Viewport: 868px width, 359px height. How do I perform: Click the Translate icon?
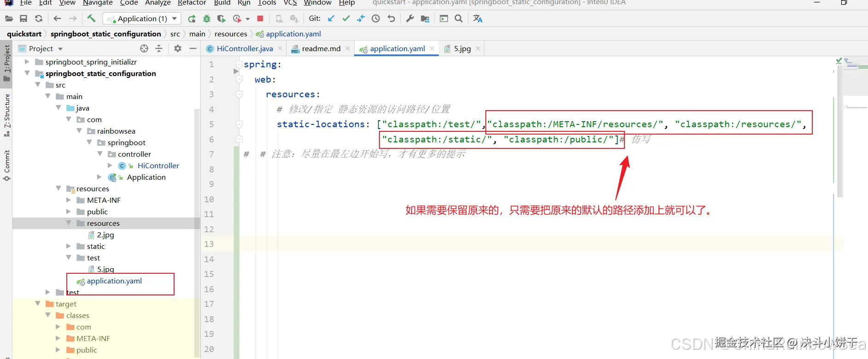coord(478,19)
